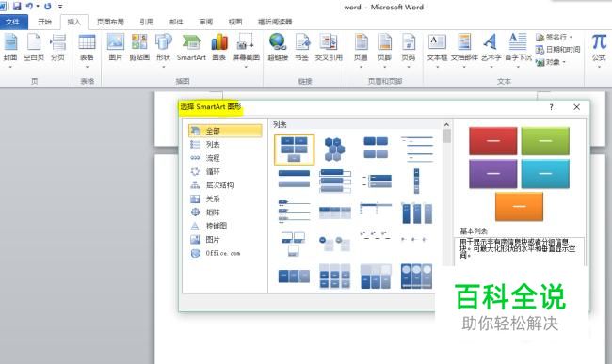Switch to the 页面布局 tab
This screenshot has height=364, width=612.
[110, 22]
